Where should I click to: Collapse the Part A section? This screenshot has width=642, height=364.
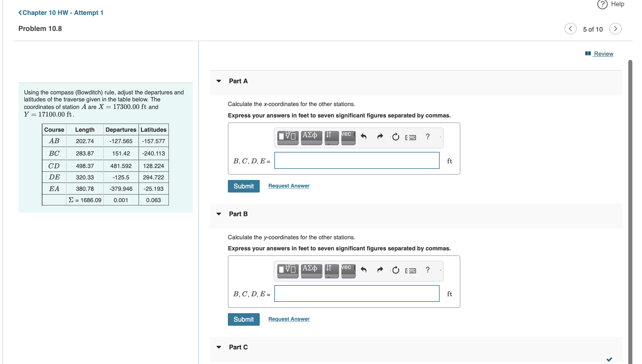[219, 81]
